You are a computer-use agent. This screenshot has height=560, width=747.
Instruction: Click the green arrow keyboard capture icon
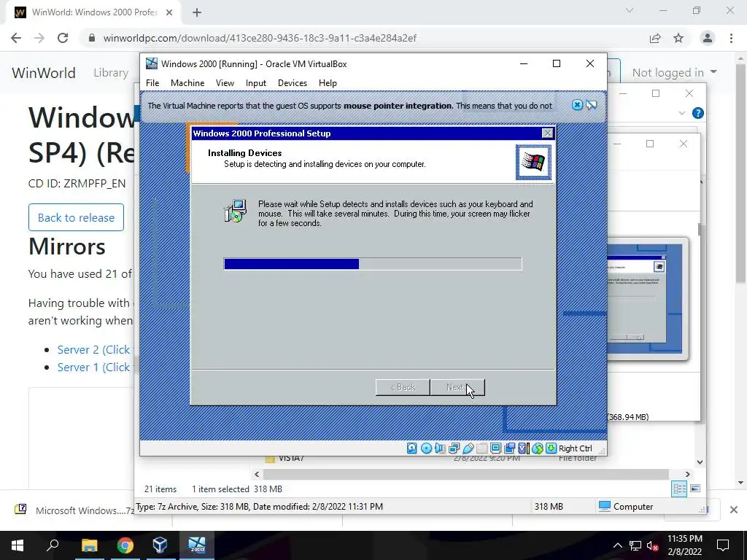551,448
